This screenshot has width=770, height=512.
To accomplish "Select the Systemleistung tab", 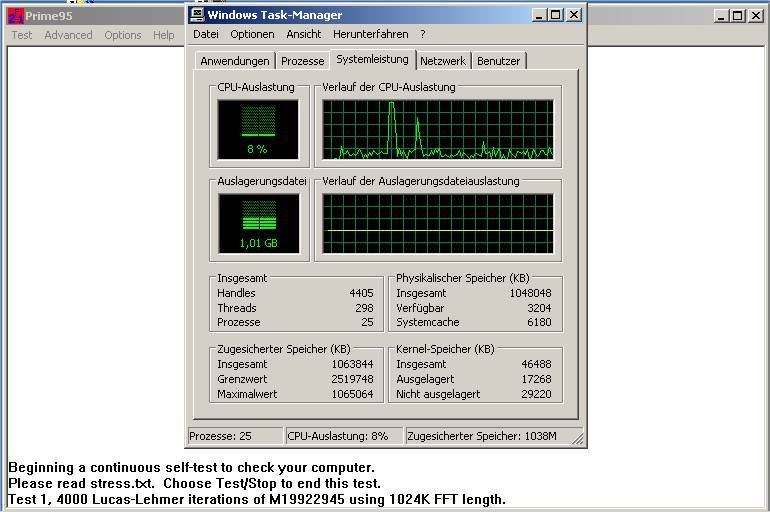I will [372, 59].
